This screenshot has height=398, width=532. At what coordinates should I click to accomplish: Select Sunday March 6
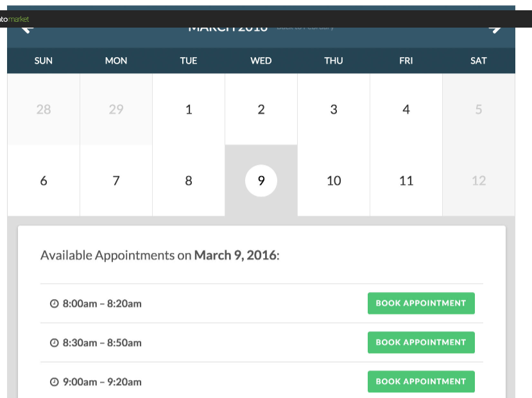[x=44, y=180]
